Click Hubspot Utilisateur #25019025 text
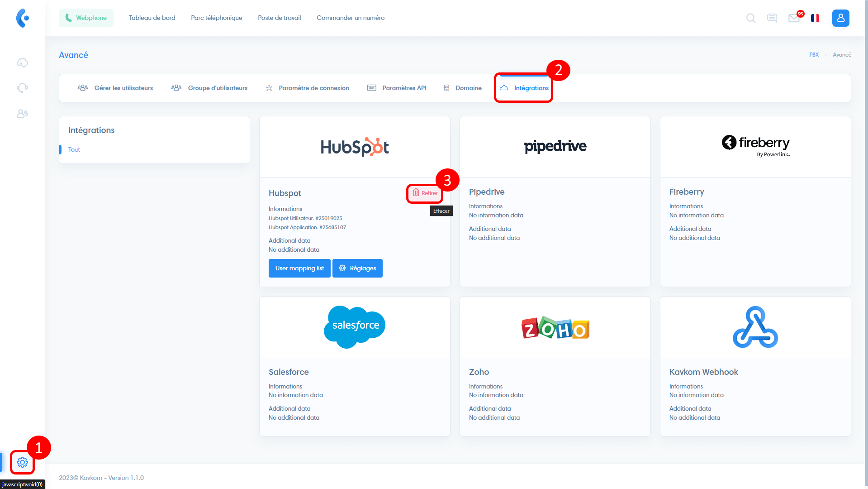Image resolution: width=868 pixels, height=489 pixels. (x=305, y=218)
